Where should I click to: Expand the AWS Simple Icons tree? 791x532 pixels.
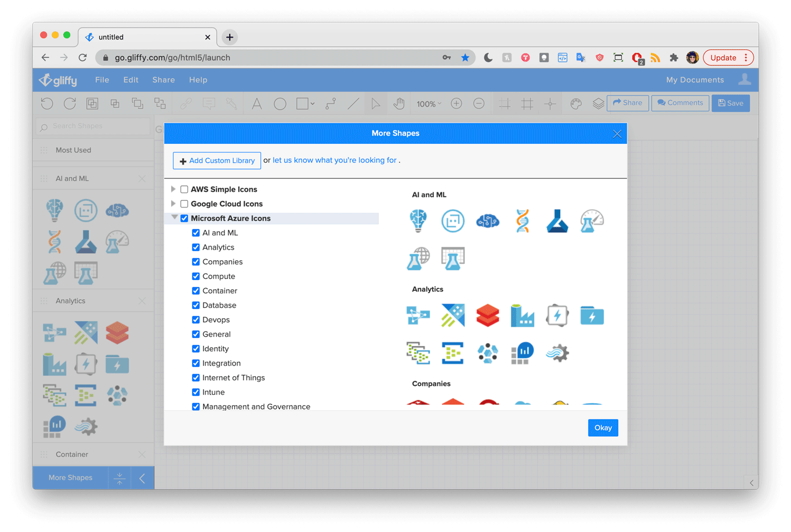(173, 190)
